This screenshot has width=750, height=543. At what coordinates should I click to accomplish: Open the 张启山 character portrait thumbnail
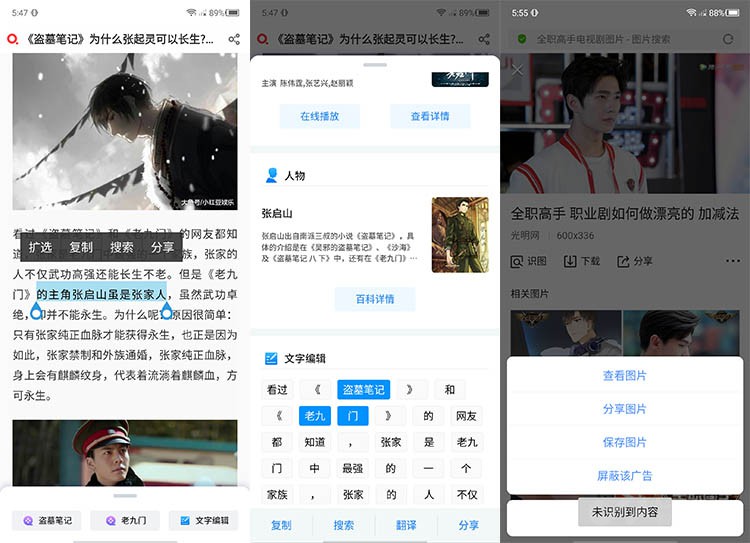pos(460,235)
